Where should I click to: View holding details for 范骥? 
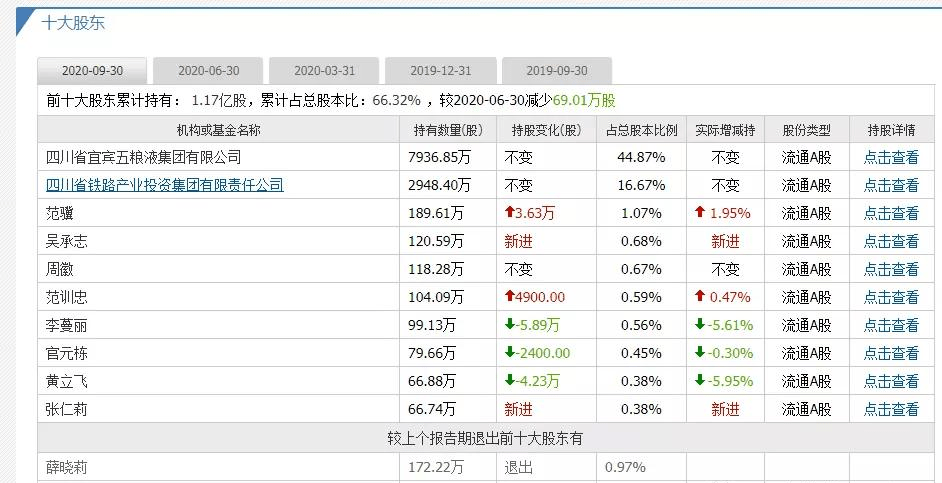pos(891,213)
